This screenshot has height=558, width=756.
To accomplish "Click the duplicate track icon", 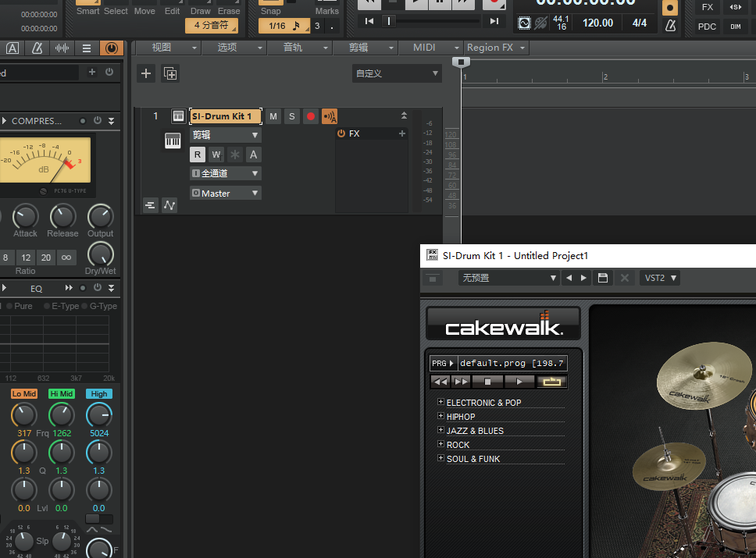I will coord(170,73).
